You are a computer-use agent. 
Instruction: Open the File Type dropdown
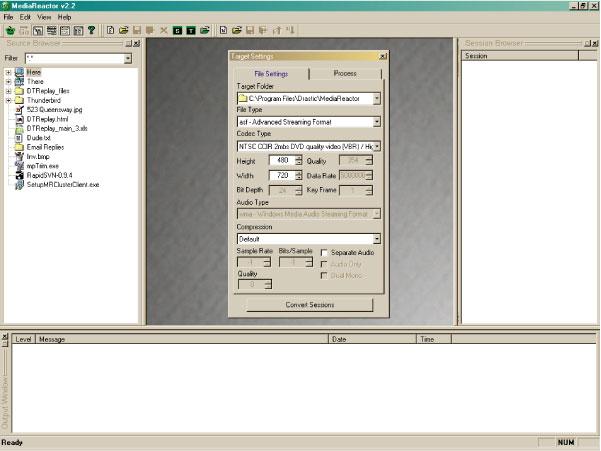coord(376,122)
